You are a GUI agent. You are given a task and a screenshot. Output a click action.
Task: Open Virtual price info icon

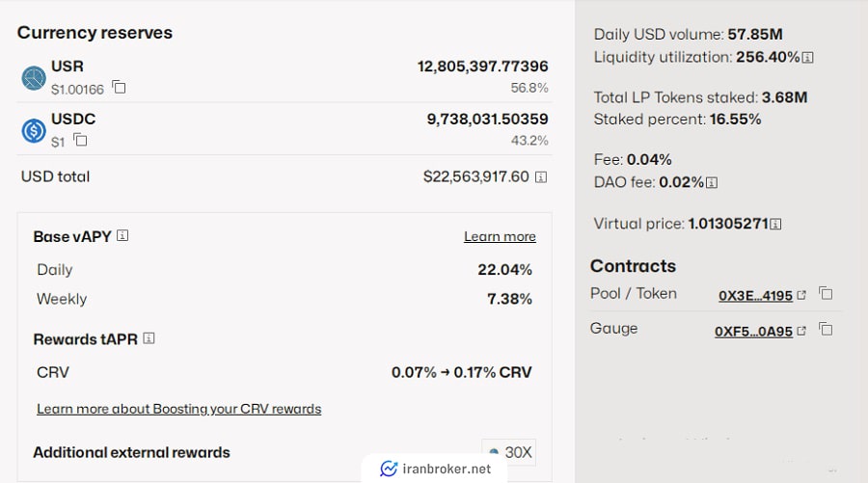[776, 224]
